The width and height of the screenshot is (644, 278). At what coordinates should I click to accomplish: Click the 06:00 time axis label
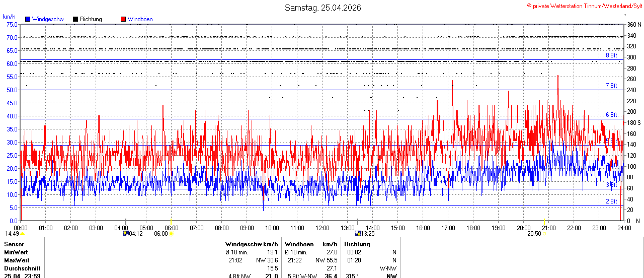point(172,228)
